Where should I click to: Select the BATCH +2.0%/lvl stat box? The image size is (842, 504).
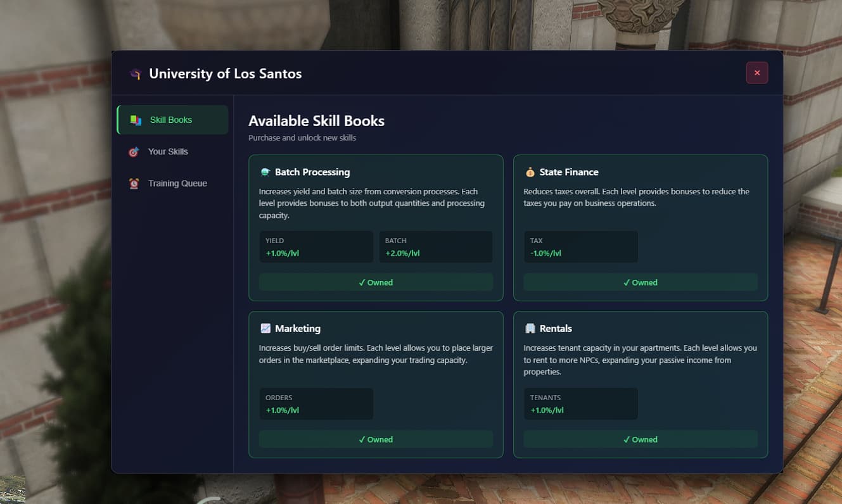(x=435, y=247)
